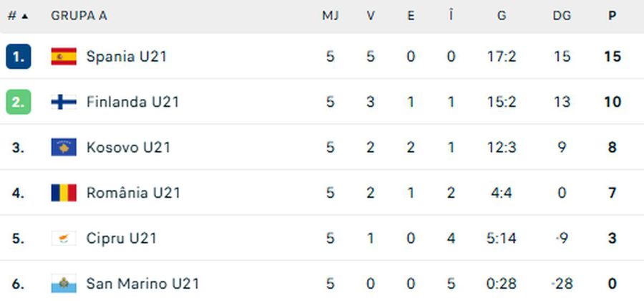Screen dimensions: 644x301
Task: Click the Finland flag icon
Action: tap(64, 102)
